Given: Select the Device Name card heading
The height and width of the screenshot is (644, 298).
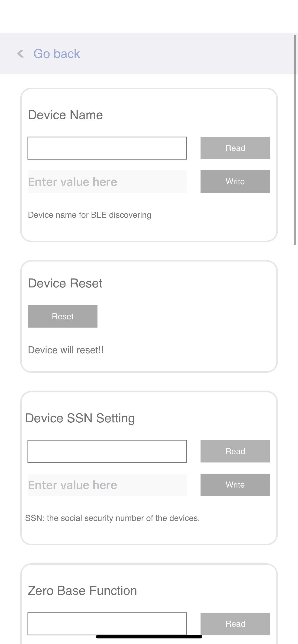Looking at the screenshot, I should pos(65,115).
